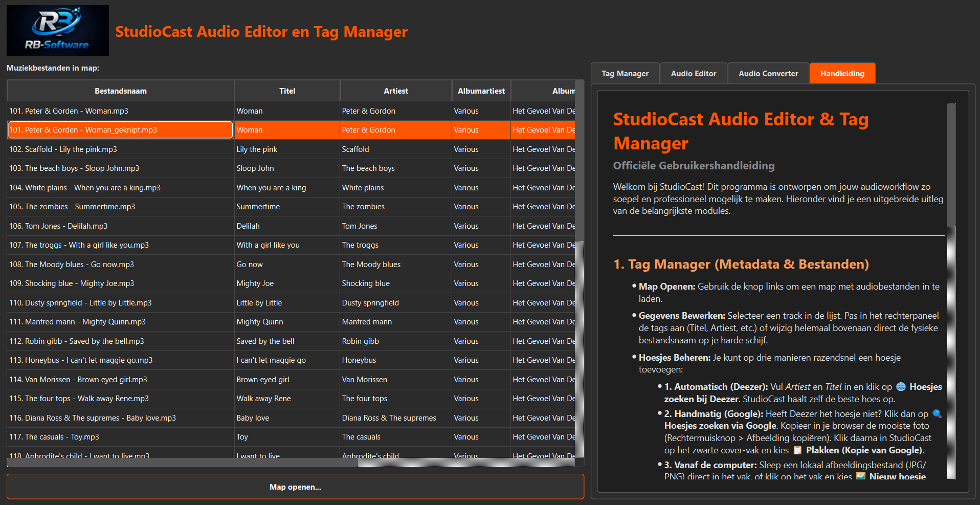Viewport: 980px width, 505px height.
Task: Click the artist cell Honeybus
Action: pyautogui.click(x=396, y=360)
